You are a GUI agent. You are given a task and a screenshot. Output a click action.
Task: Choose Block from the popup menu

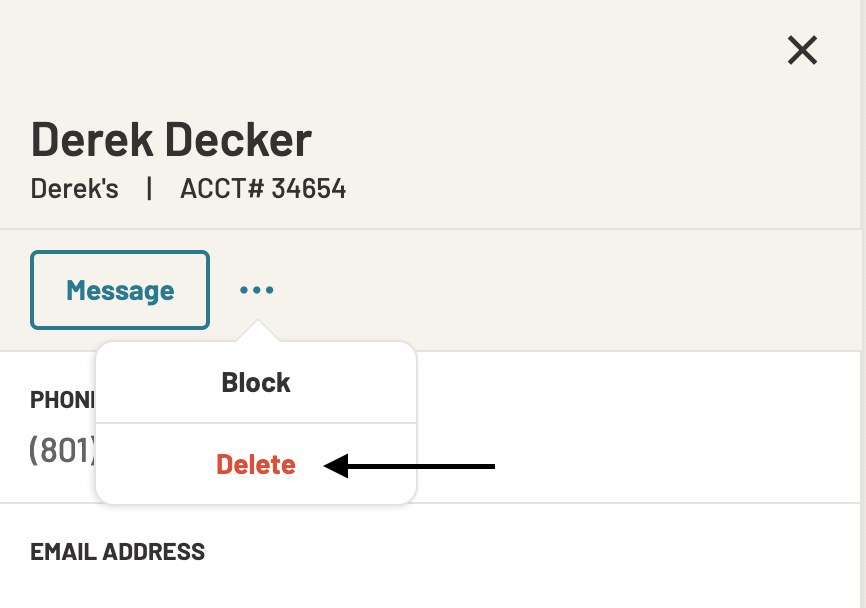[256, 382]
